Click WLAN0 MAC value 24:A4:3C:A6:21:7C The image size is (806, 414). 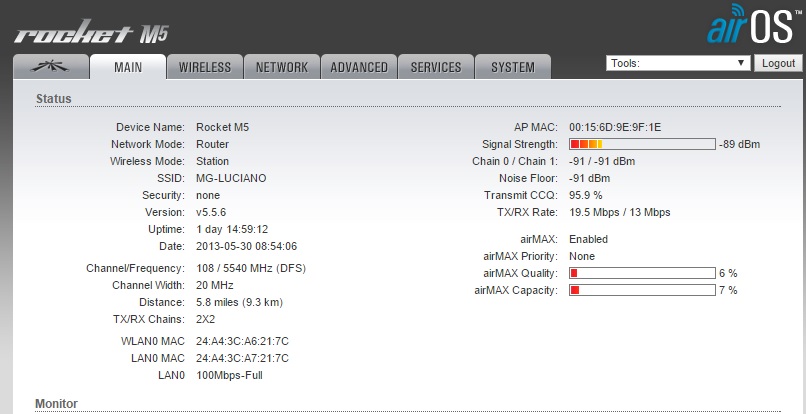pyautogui.click(x=242, y=341)
